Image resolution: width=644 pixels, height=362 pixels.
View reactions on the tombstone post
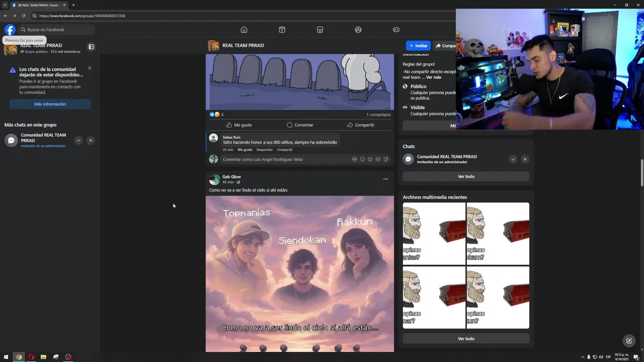[216, 115]
